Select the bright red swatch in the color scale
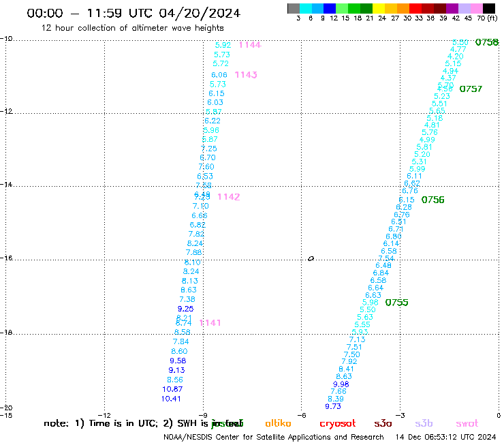The height and width of the screenshot is (443, 504). tap(415, 8)
